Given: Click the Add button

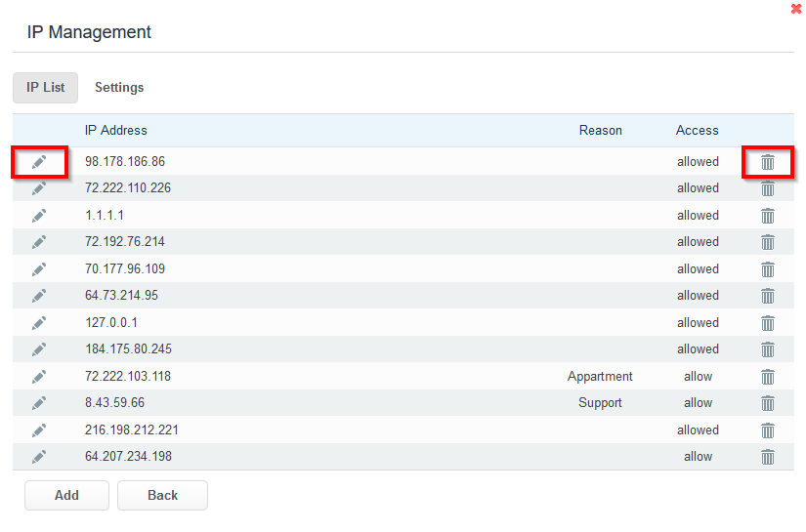Looking at the screenshot, I should [66, 496].
